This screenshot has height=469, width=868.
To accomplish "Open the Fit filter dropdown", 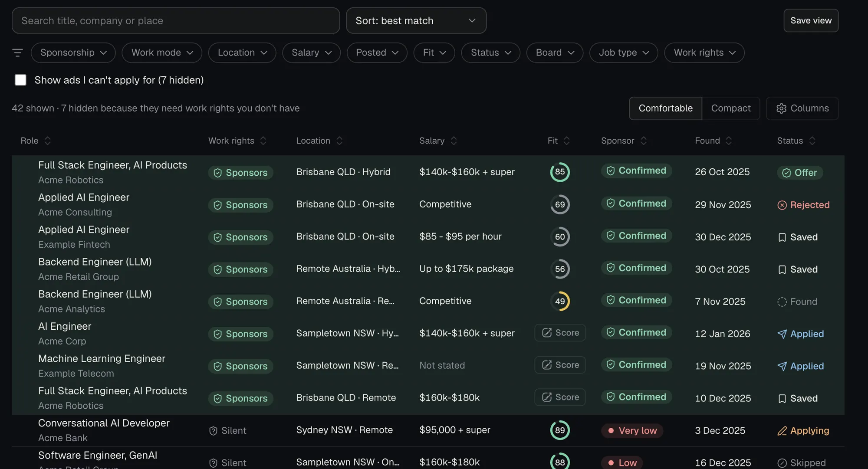I will click(434, 52).
